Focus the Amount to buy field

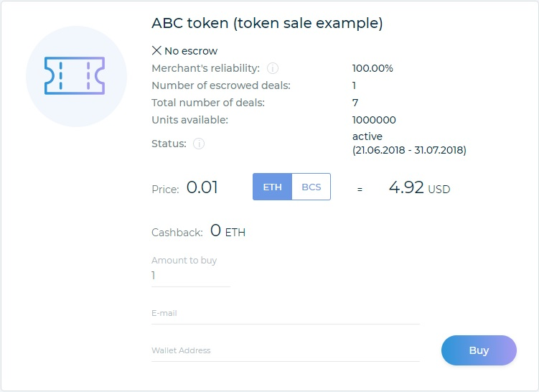(190, 276)
